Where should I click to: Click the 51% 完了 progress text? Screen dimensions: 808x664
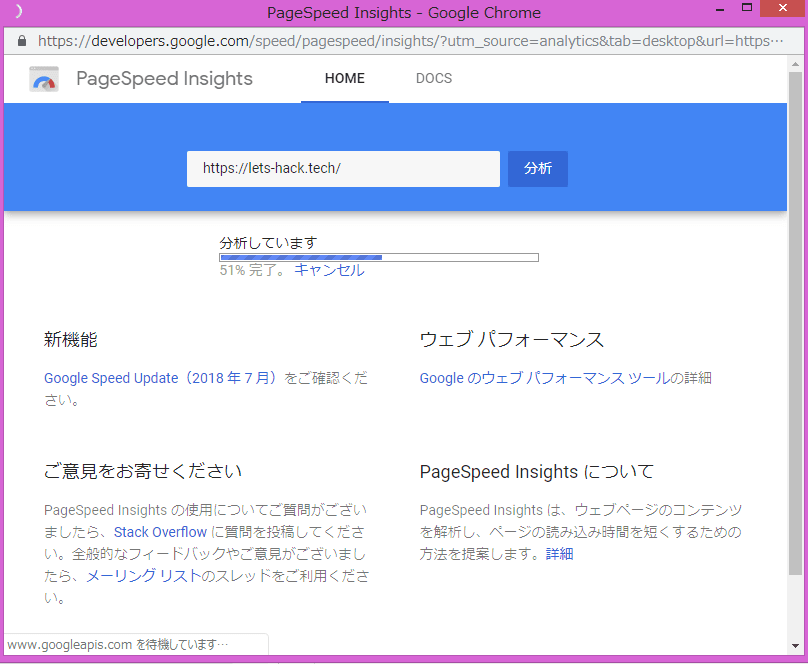(x=252, y=270)
